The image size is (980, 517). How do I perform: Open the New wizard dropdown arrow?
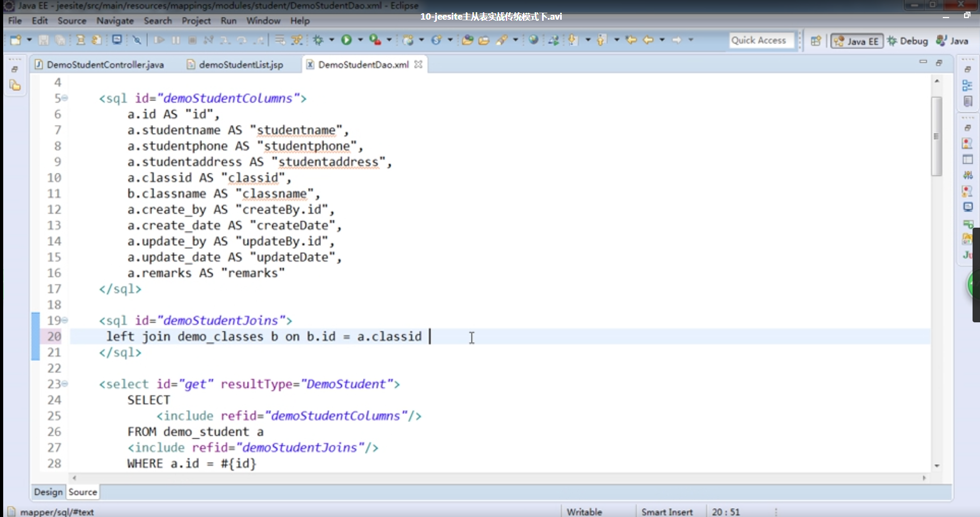pos(29,40)
